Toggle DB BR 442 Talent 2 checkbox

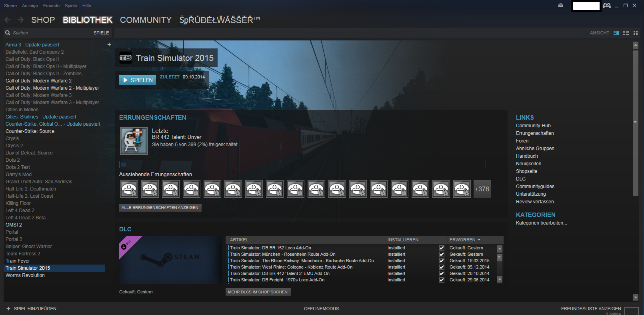[442, 274]
